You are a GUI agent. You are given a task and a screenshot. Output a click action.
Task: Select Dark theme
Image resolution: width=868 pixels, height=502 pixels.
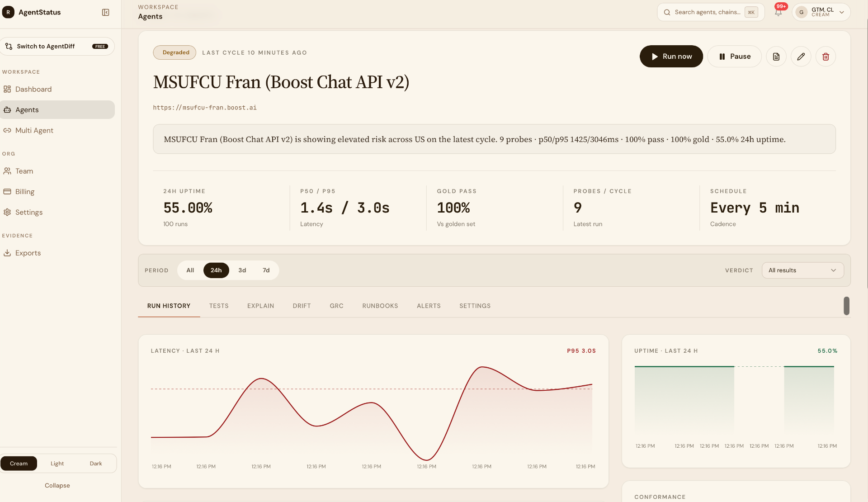click(x=96, y=464)
